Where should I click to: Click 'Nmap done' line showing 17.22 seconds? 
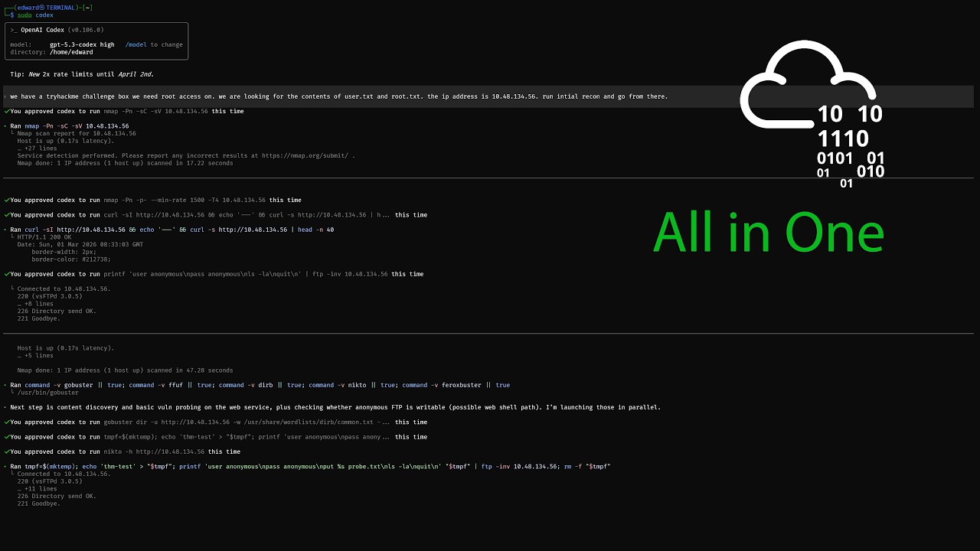(x=125, y=163)
